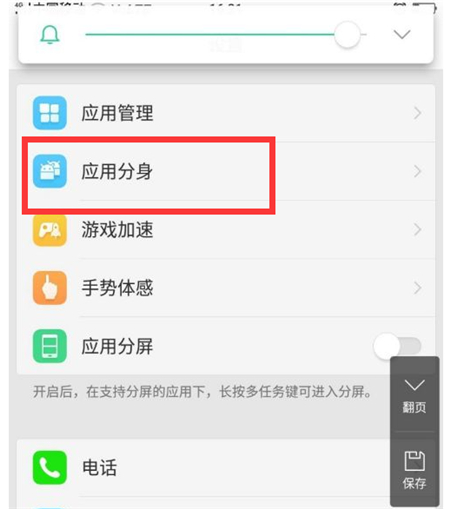This screenshot has height=509, width=450.
Task: Open 应用管理 via its right arrow
Action: pyautogui.click(x=417, y=113)
